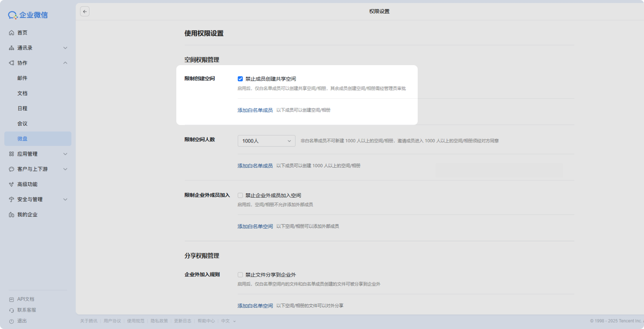Viewport: 644px width, 329px height.
Task: Click the 使用权限设置 heading
Action: pos(204,33)
